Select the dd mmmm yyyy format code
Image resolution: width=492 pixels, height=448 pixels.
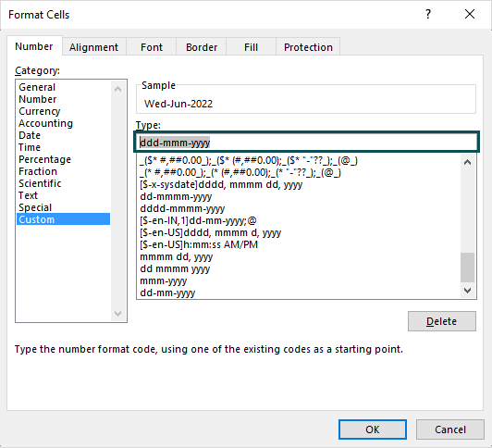299,268
